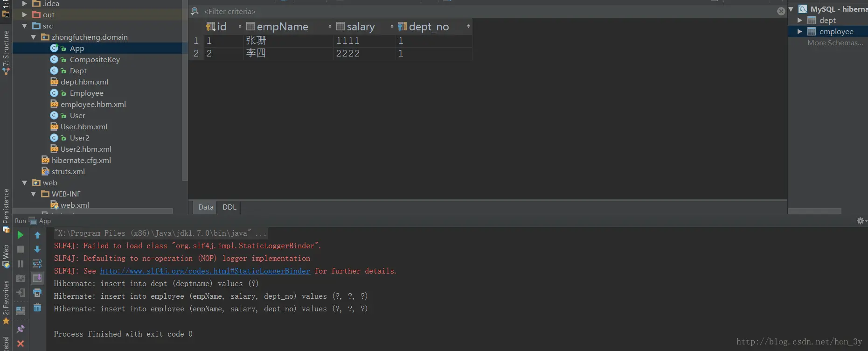Collapse the zhongfucheng.domain package arrow
The image size is (868, 351).
point(34,37)
